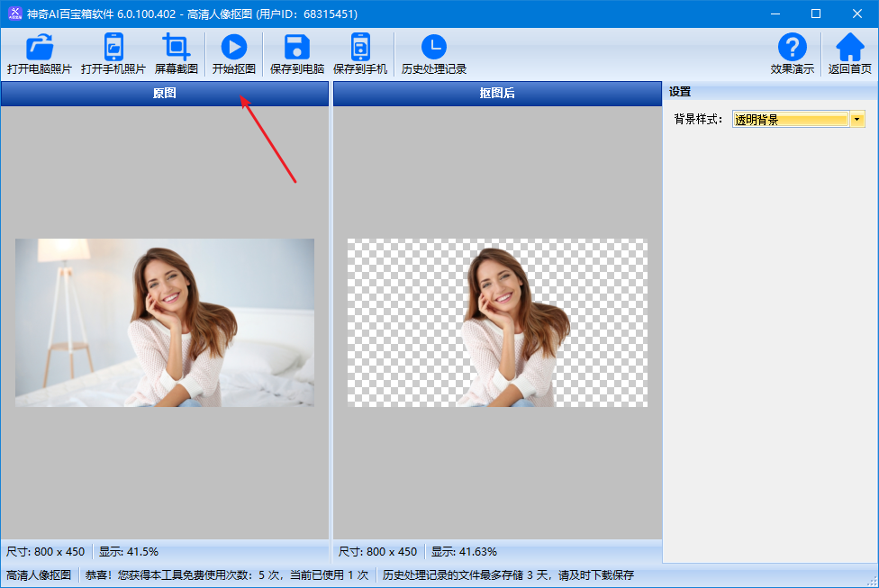Open a computer photo via 打开电脑照片
This screenshot has width=879, height=588.
click(40, 54)
